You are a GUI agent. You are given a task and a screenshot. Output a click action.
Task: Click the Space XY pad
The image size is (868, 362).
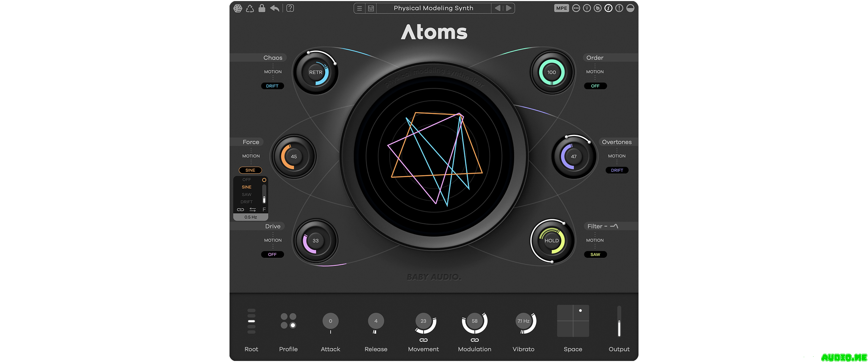pyautogui.click(x=573, y=321)
